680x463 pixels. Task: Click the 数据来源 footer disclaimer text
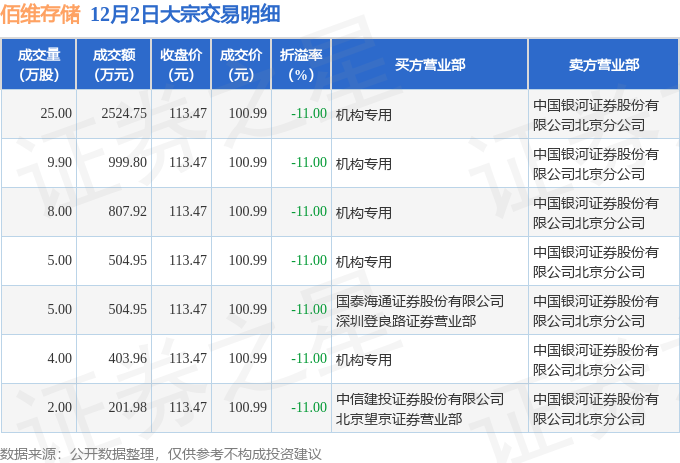click(x=160, y=454)
